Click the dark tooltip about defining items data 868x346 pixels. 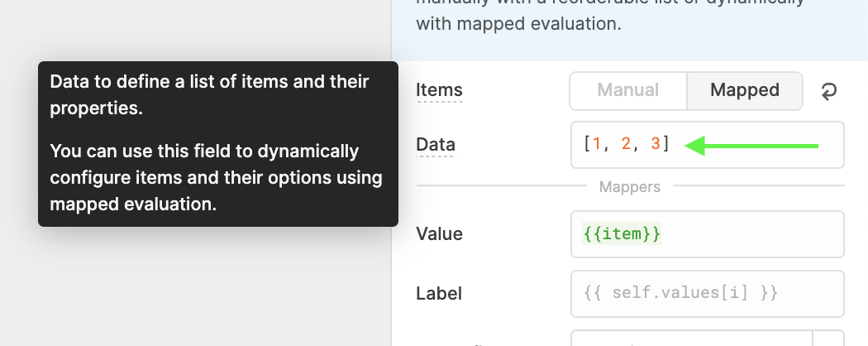(218, 143)
